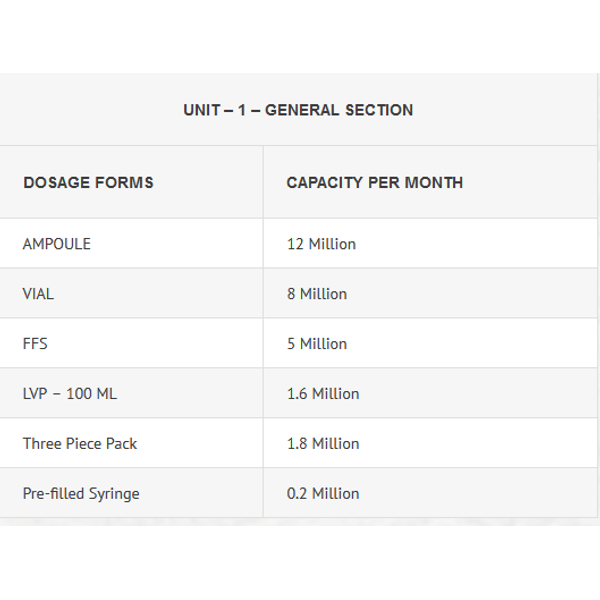Screen dimensions: 600x600
Task: Click the word SECTION in the table title
Action: [x=379, y=110]
